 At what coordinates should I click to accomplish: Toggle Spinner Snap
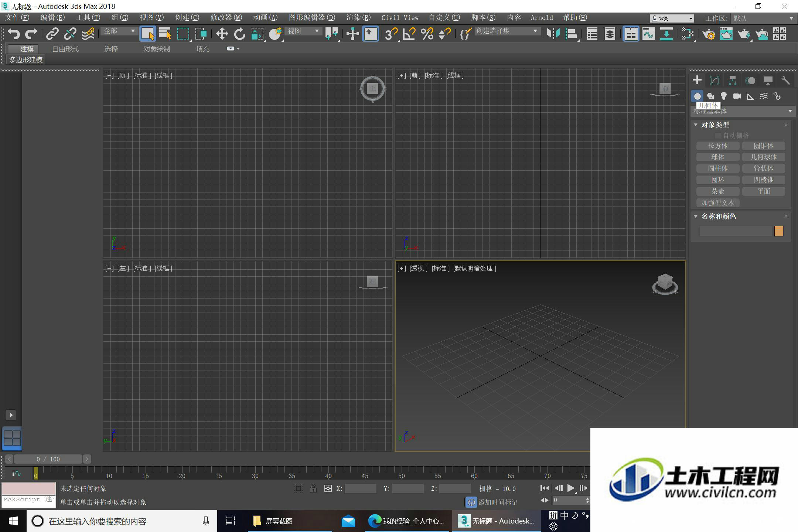click(x=444, y=34)
